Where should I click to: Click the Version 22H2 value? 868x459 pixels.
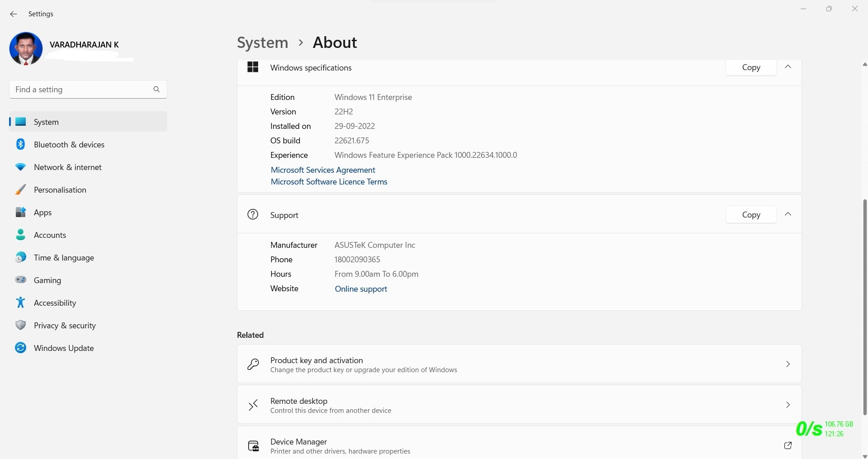pos(344,112)
